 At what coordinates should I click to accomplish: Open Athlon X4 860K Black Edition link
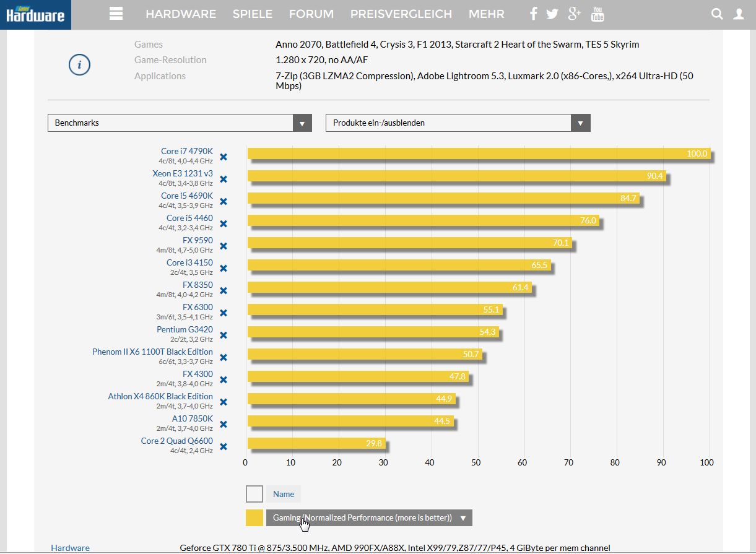(160, 396)
